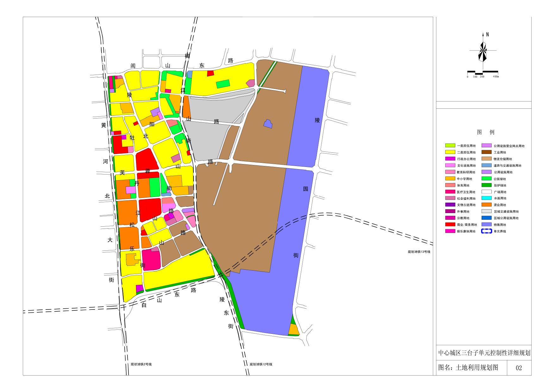Click the 公园绿地 bright green legend swatch

tap(486, 179)
